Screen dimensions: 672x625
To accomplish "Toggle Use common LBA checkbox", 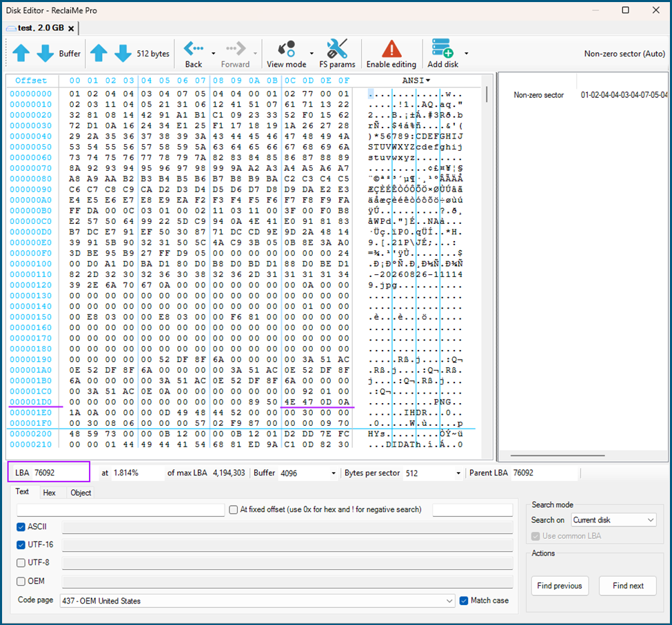I will click(x=536, y=536).
